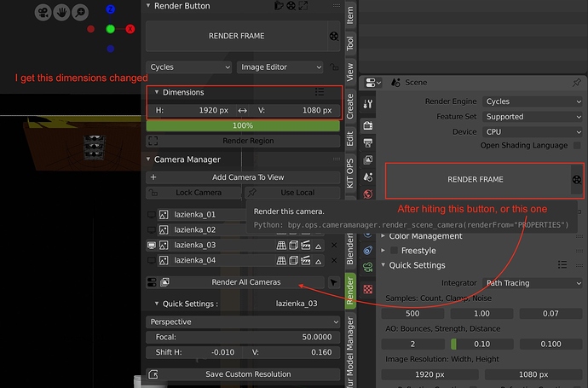
Task: Open the Dimensions presets list icon
Action: point(320,92)
